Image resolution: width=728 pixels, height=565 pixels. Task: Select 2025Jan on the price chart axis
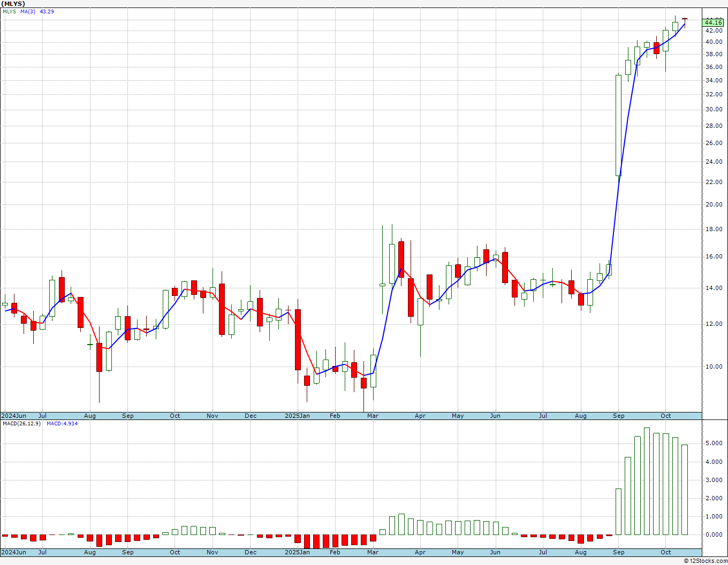pyautogui.click(x=297, y=416)
